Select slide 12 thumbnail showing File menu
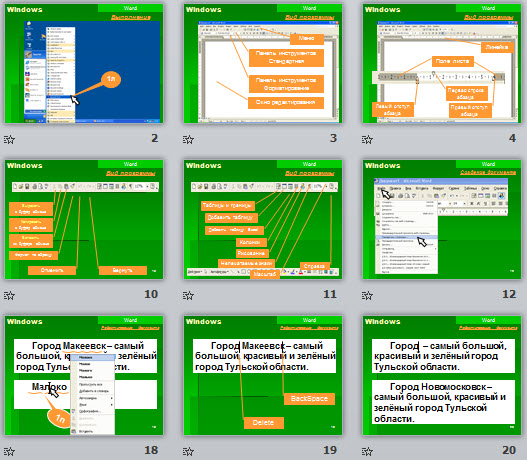This screenshot has width=527, height=460. click(442, 219)
